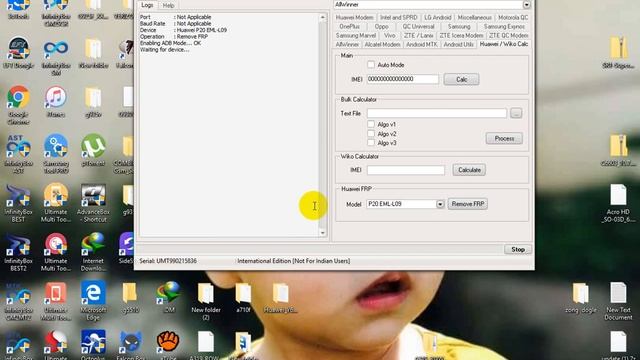
Task: Select the Android Utils tab
Action: pos(458,44)
